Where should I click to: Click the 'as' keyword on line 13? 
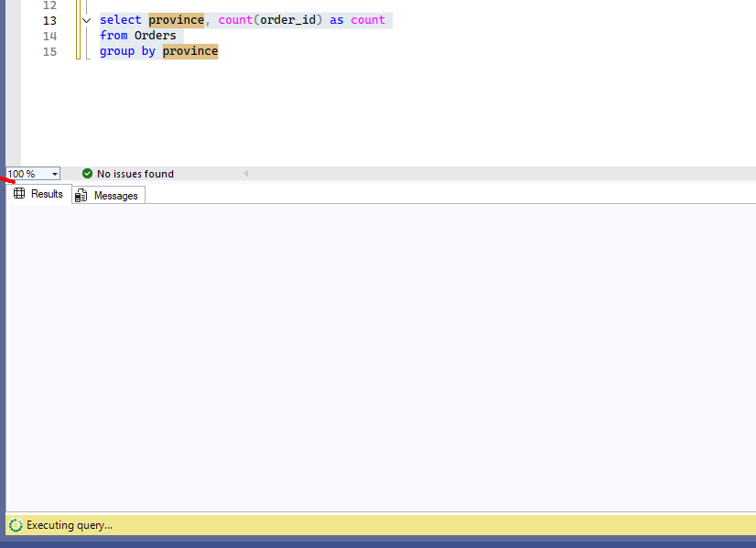(x=337, y=20)
